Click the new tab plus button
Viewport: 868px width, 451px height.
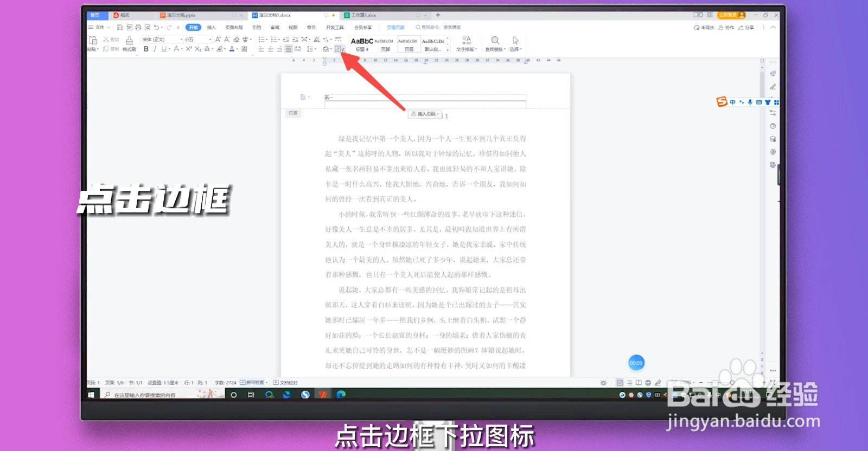pos(438,15)
